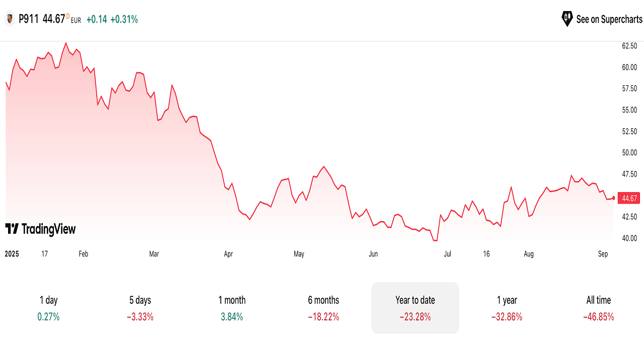
Task: Click the 50.00 price axis label
Action: 629,153
